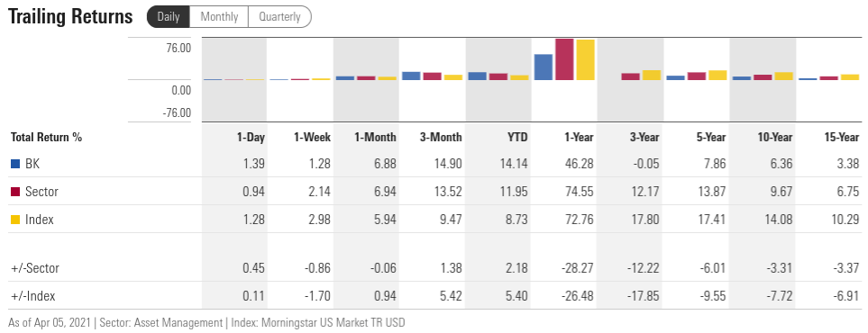The width and height of the screenshot is (868, 333).
Task: Click the Trailing Returns heading
Action: click(x=71, y=16)
